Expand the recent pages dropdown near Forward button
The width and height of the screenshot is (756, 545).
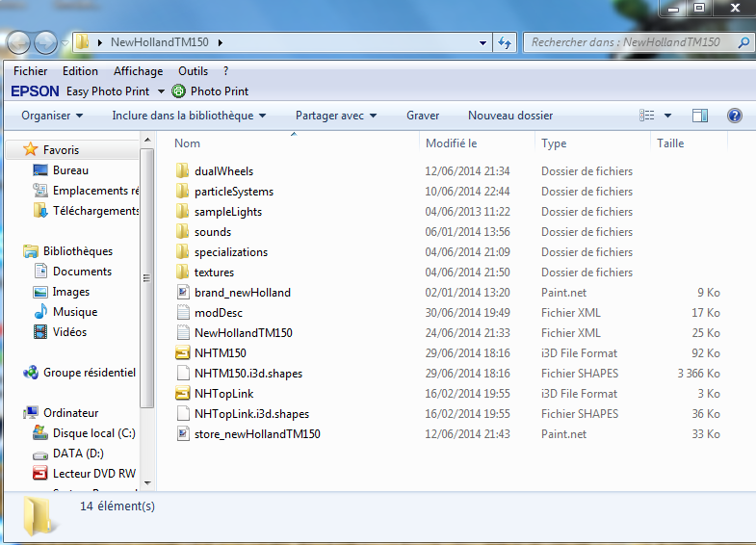point(65,43)
